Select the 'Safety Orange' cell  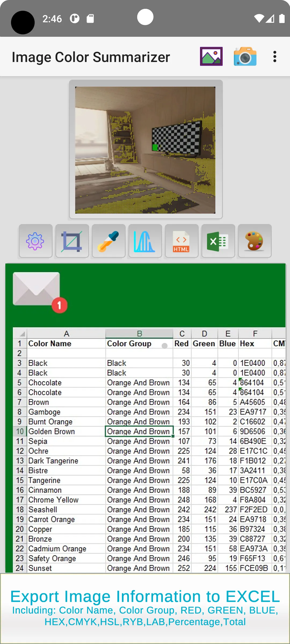(x=66, y=558)
